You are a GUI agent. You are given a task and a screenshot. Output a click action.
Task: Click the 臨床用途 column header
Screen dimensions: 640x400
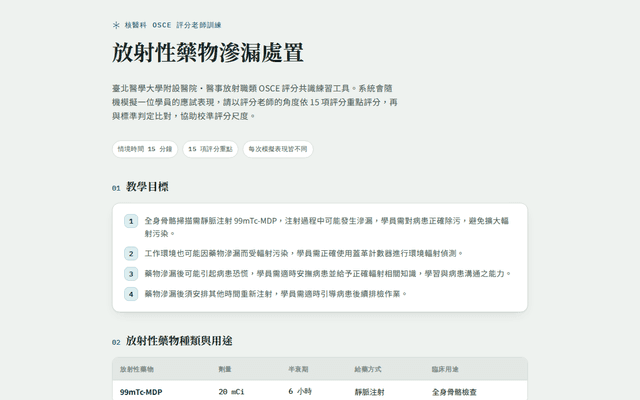(x=445, y=369)
